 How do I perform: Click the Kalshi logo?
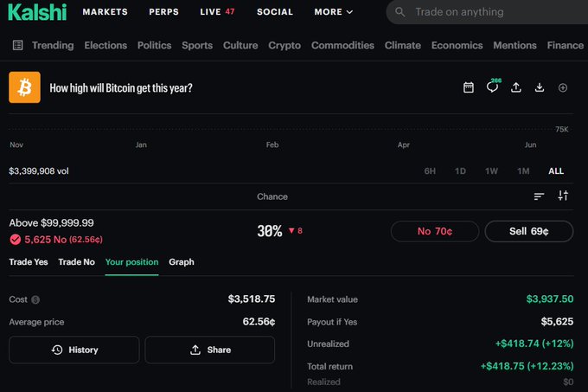pyautogui.click(x=37, y=12)
